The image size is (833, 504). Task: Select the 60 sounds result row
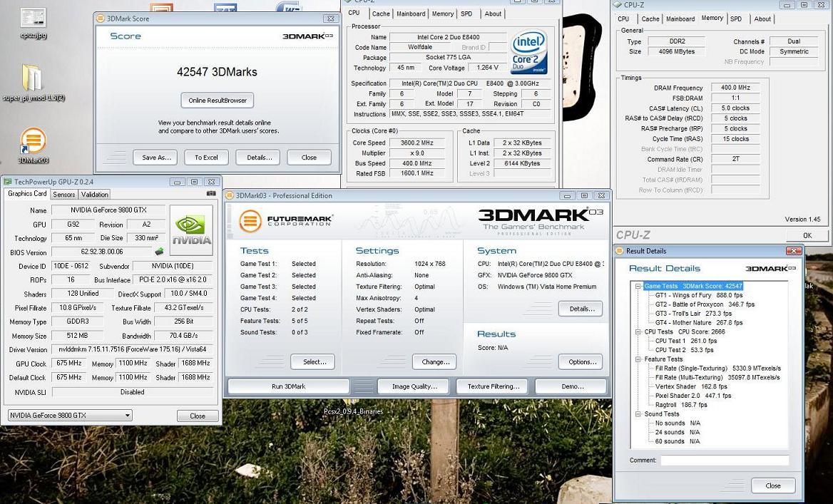point(678,441)
